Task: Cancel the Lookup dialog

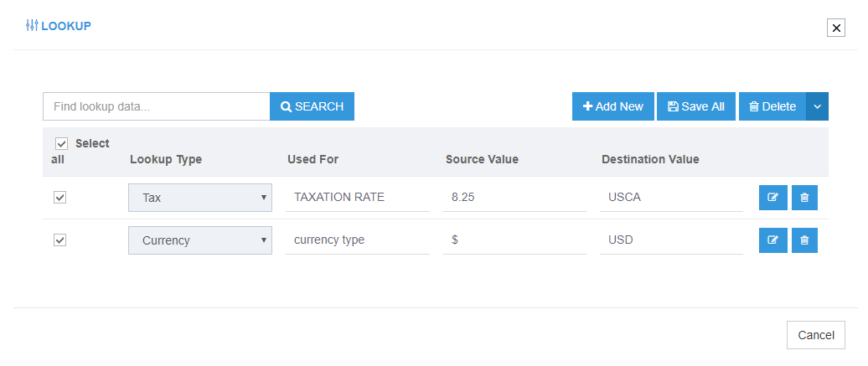Action: coord(815,335)
